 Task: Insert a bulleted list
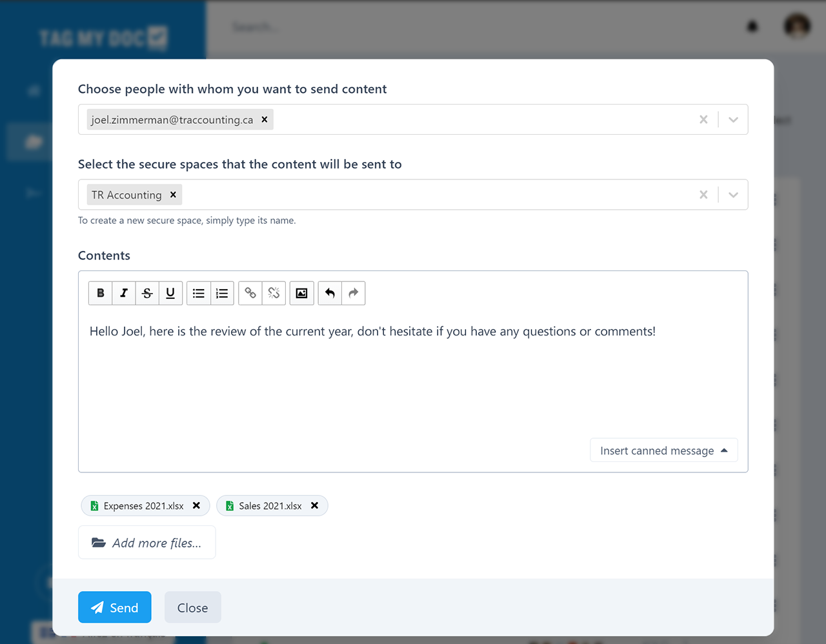199,293
